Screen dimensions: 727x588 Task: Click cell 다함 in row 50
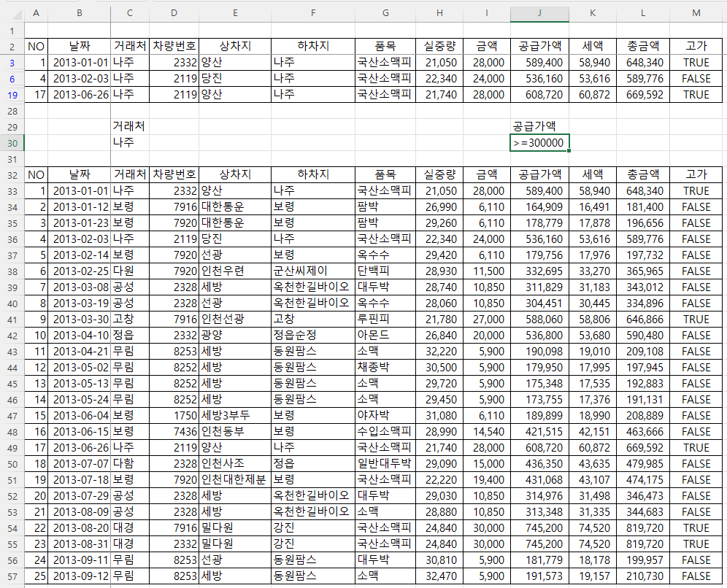coord(130,464)
